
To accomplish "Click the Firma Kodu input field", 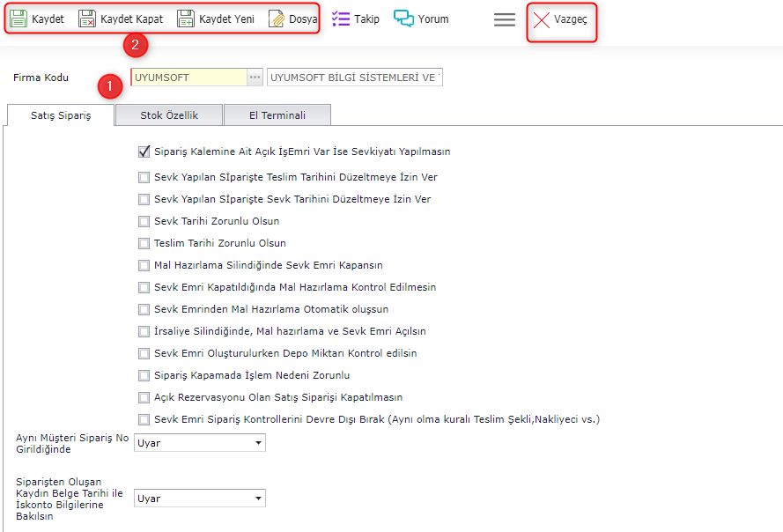I will (x=188, y=78).
